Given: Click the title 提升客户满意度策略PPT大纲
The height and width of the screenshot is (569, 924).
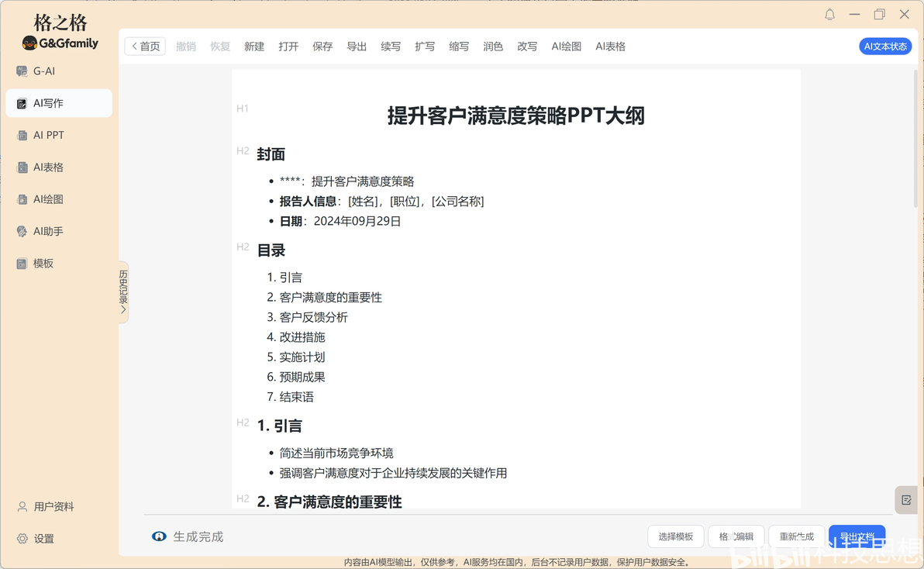Looking at the screenshot, I should (x=516, y=116).
